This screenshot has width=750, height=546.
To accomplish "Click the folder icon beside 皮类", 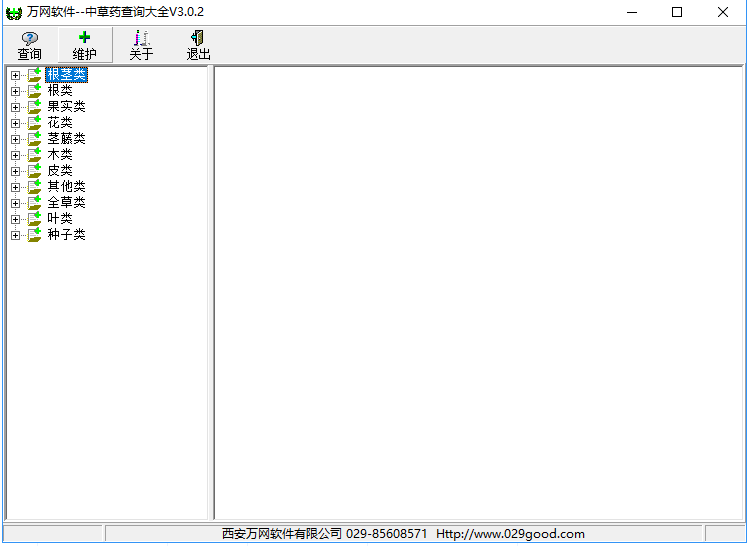I will pyautogui.click(x=34, y=170).
